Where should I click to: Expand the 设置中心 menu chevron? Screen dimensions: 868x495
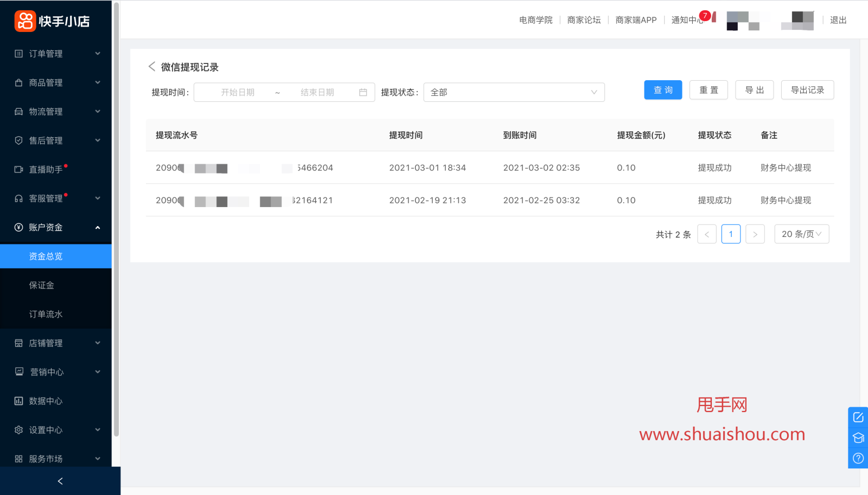pos(98,429)
